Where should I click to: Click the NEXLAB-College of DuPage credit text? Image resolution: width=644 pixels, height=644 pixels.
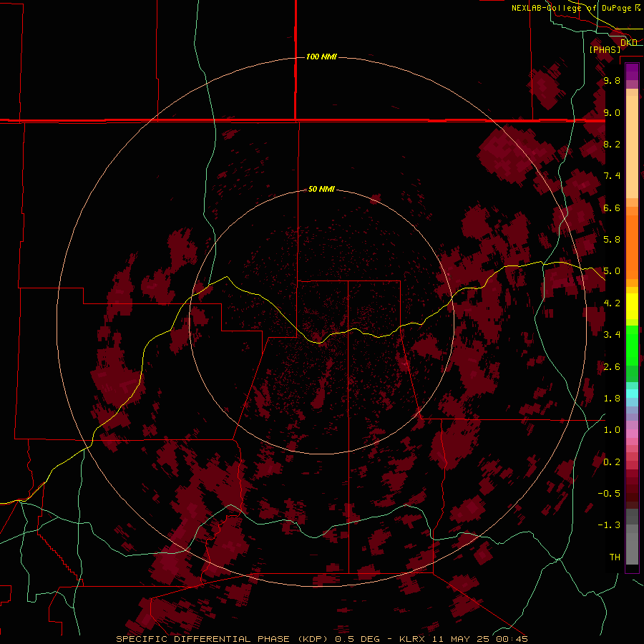click(x=571, y=8)
